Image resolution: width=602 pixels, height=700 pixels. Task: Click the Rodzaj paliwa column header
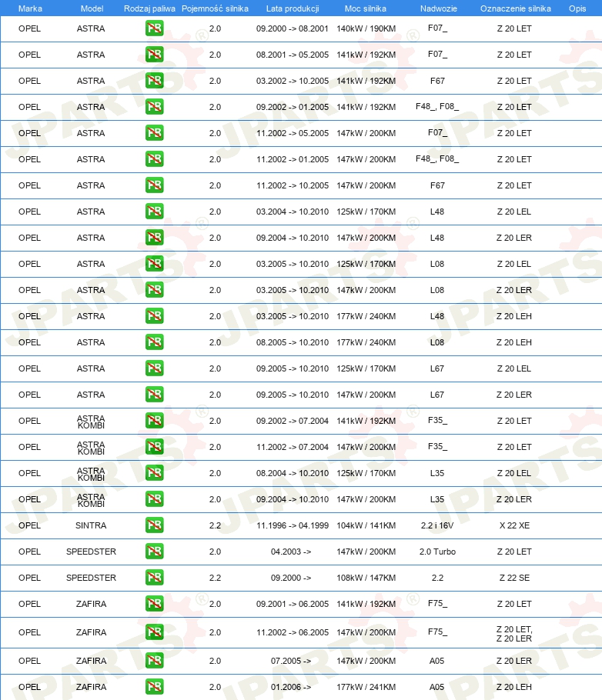point(149,8)
